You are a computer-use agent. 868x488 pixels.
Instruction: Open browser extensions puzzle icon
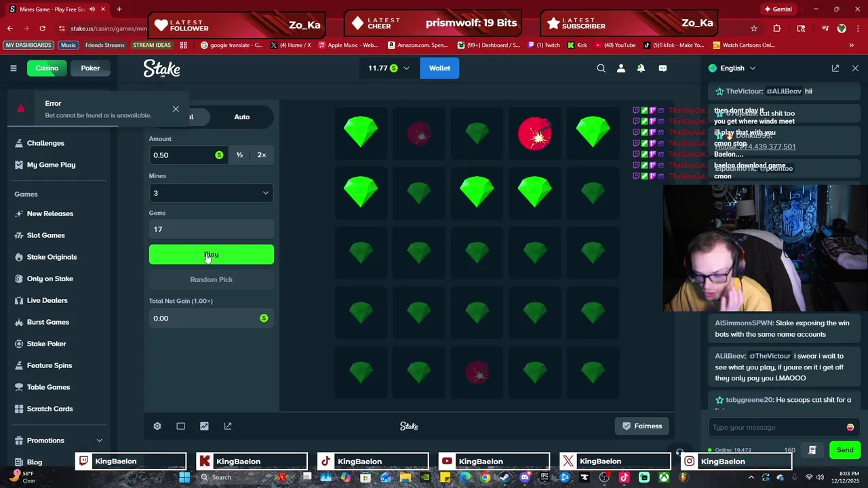point(777,28)
